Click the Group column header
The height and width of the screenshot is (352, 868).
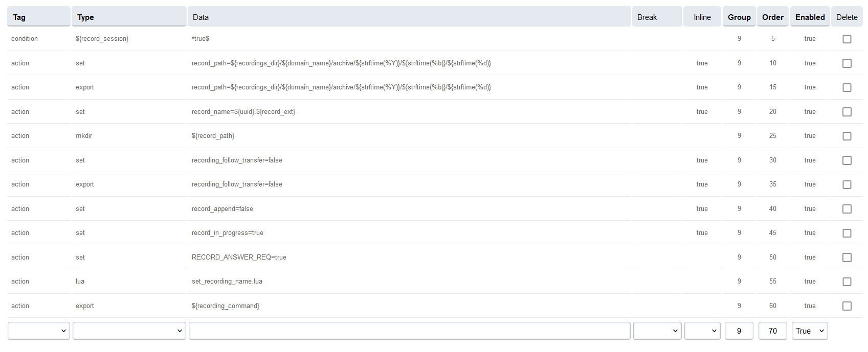coord(739,17)
